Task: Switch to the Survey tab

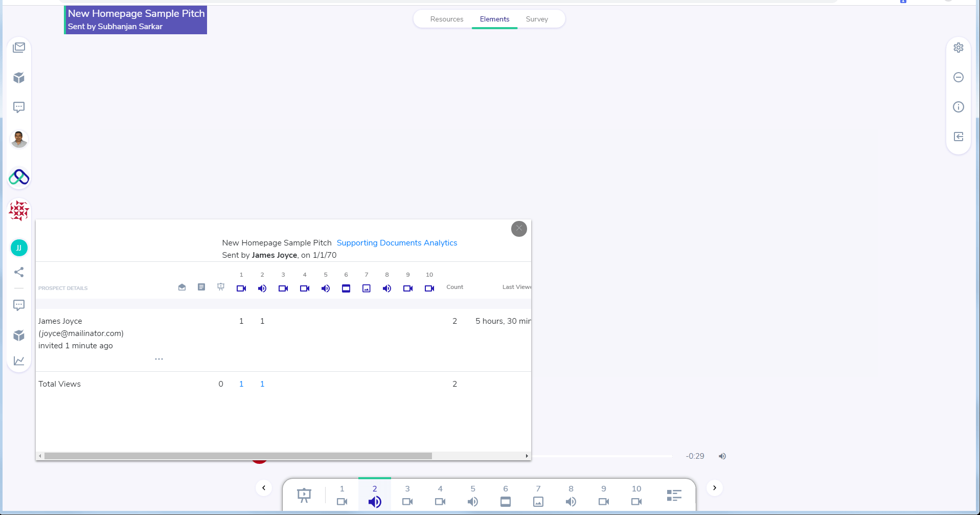Action: (x=536, y=19)
